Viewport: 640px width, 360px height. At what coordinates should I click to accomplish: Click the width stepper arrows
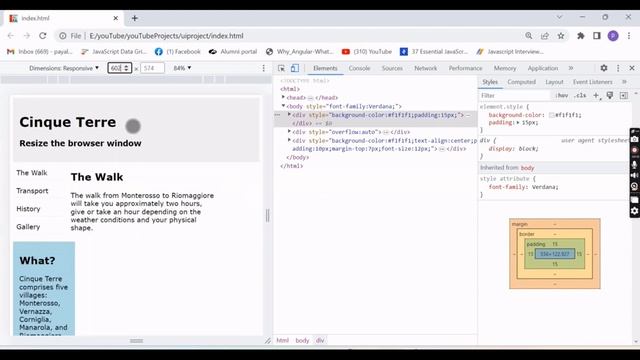click(x=127, y=68)
